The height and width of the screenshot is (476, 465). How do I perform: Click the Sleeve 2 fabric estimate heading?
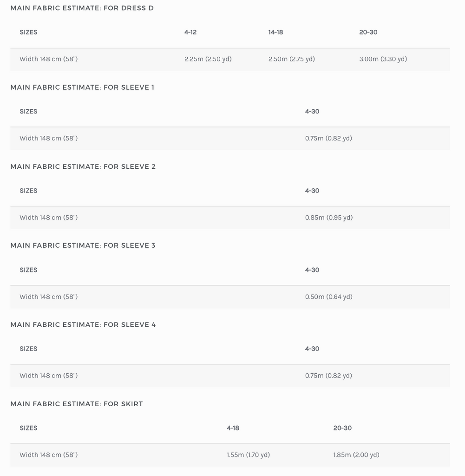point(83,166)
